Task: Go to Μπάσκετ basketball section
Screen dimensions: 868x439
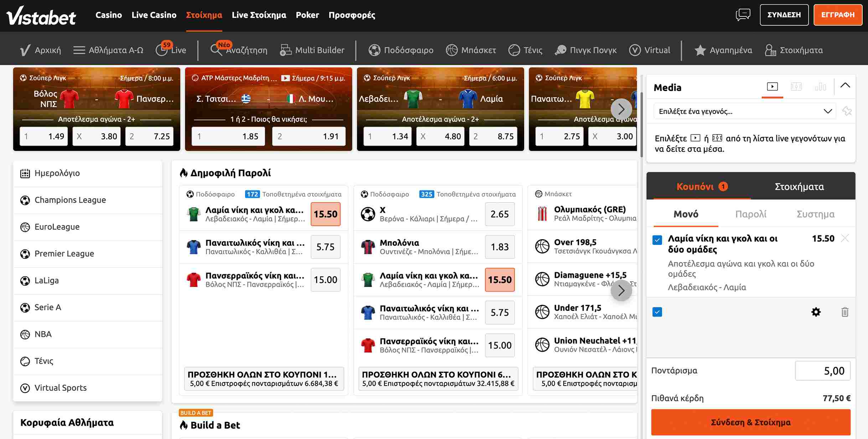Action: 471,50
